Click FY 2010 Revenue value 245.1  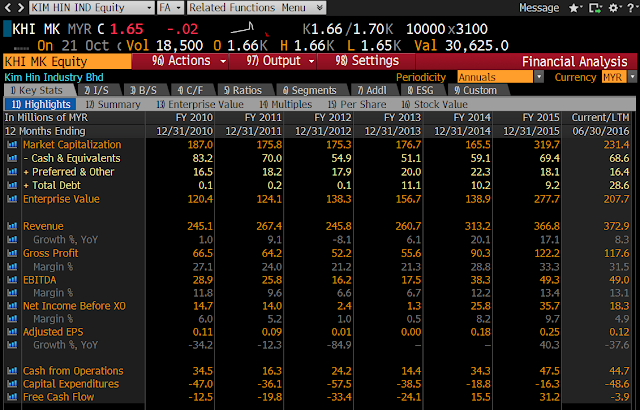click(x=200, y=226)
